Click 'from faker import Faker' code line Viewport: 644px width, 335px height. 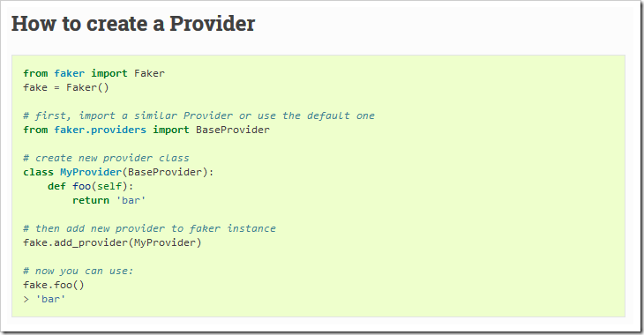tap(94, 73)
